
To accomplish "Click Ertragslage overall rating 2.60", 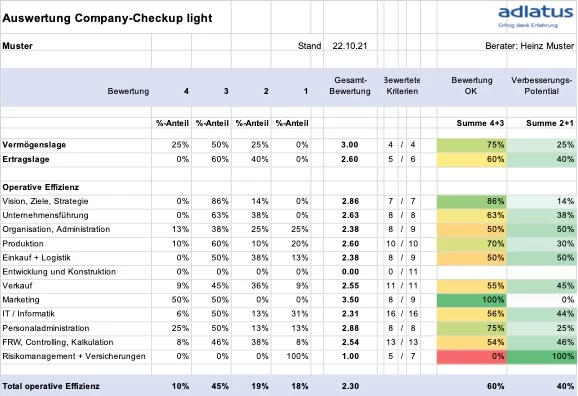I will [x=350, y=159].
